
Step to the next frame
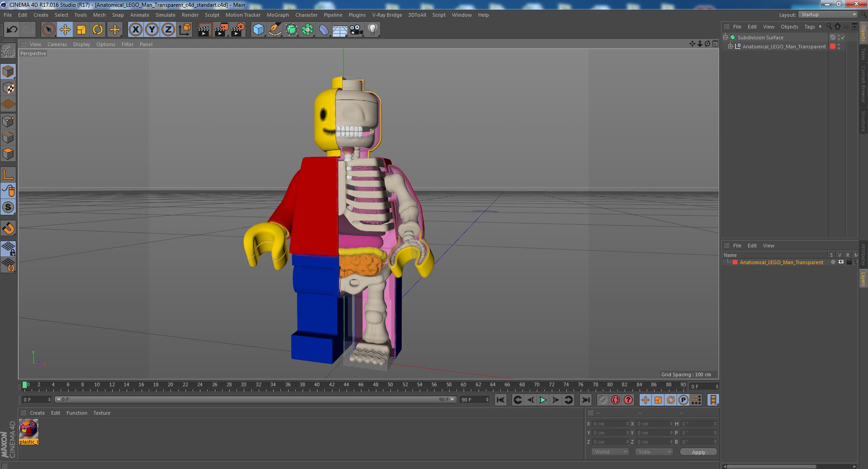555,400
